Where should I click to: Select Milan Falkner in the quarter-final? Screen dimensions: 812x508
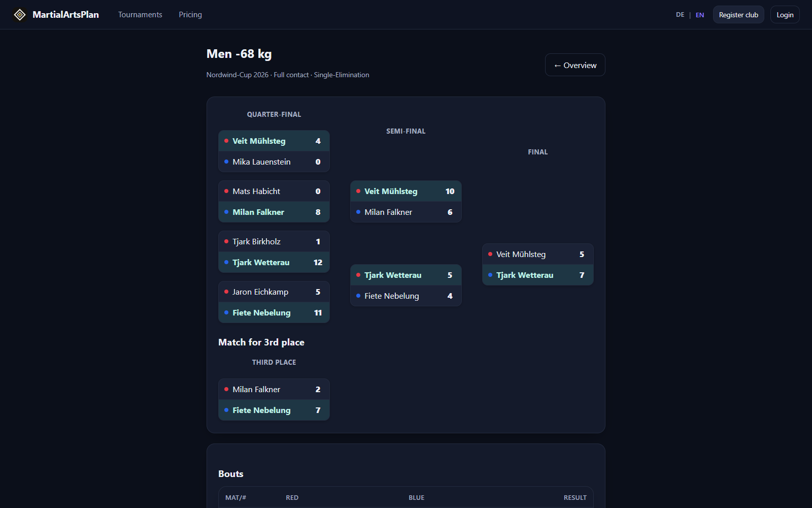tap(274, 212)
